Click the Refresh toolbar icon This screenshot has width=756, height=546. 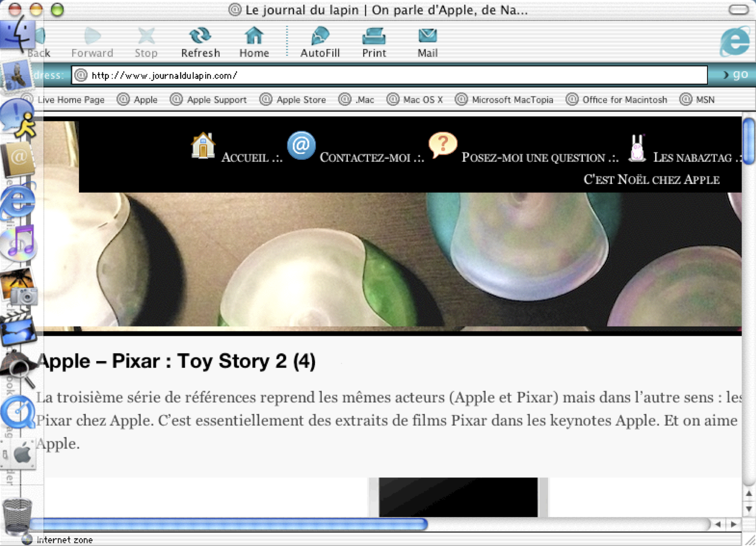[x=200, y=42]
